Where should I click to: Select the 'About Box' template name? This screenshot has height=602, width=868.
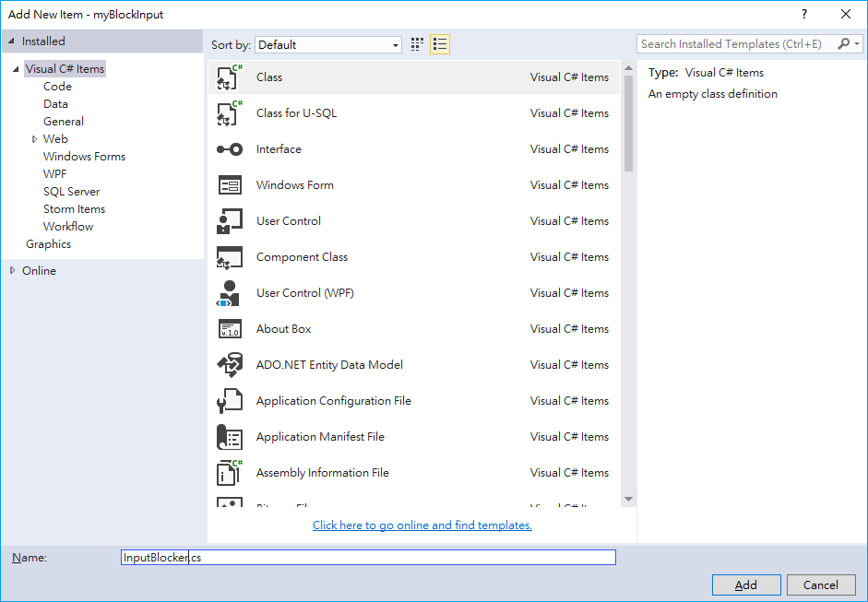tap(283, 329)
